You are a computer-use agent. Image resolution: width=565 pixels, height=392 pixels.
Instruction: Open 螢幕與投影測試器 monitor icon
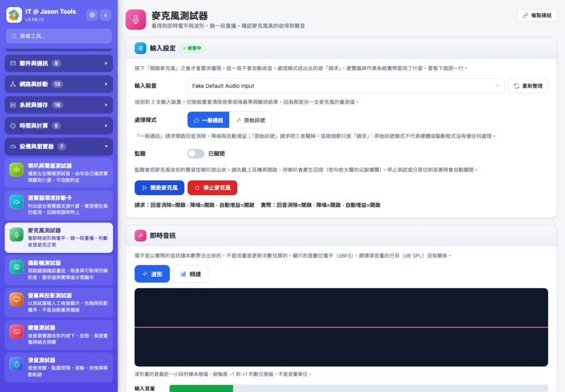[17, 299]
